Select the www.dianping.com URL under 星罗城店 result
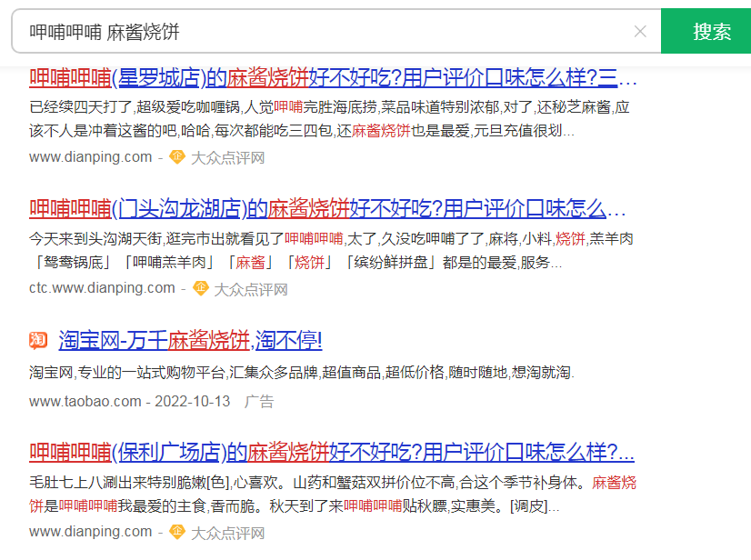This screenshot has width=751, height=560. pos(90,157)
